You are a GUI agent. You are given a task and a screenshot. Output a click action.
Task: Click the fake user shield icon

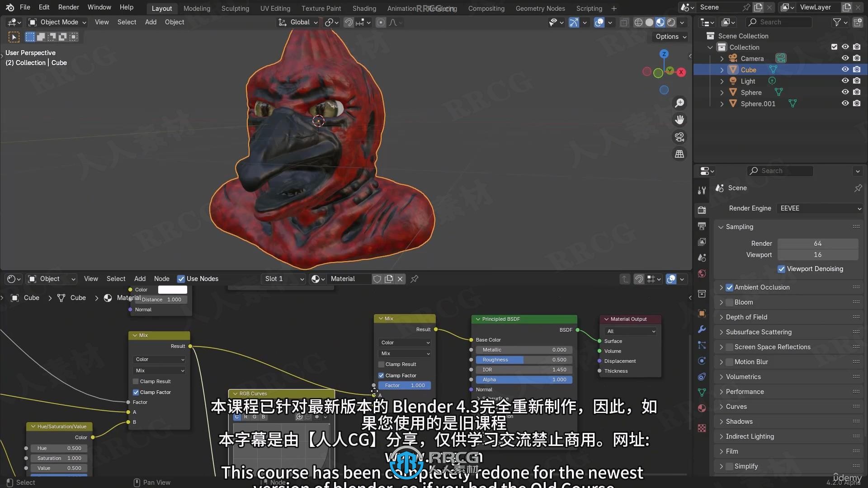click(377, 279)
